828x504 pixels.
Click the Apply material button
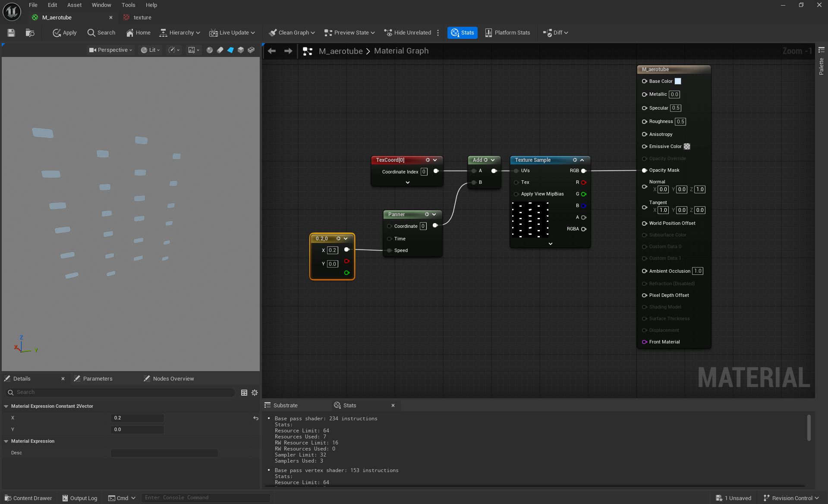point(65,33)
